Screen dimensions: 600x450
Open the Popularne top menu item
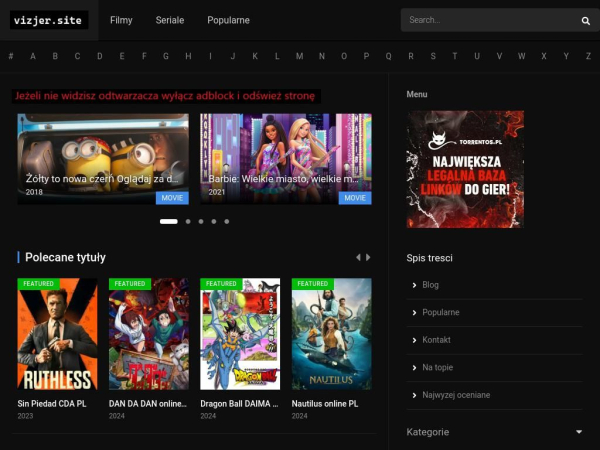pyautogui.click(x=228, y=20)
